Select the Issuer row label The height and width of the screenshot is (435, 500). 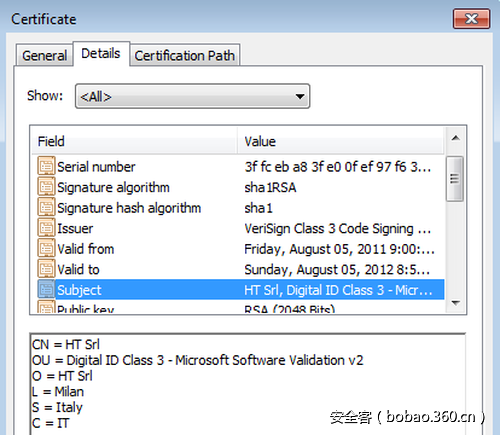pyautogui.click(x=75, y=229)
